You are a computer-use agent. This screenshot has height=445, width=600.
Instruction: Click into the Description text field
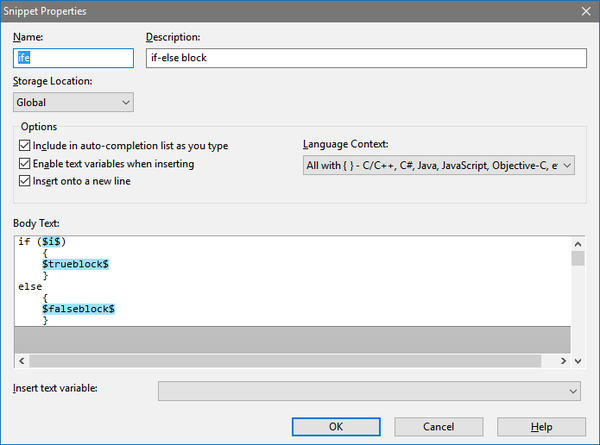(x=366, y=58)
